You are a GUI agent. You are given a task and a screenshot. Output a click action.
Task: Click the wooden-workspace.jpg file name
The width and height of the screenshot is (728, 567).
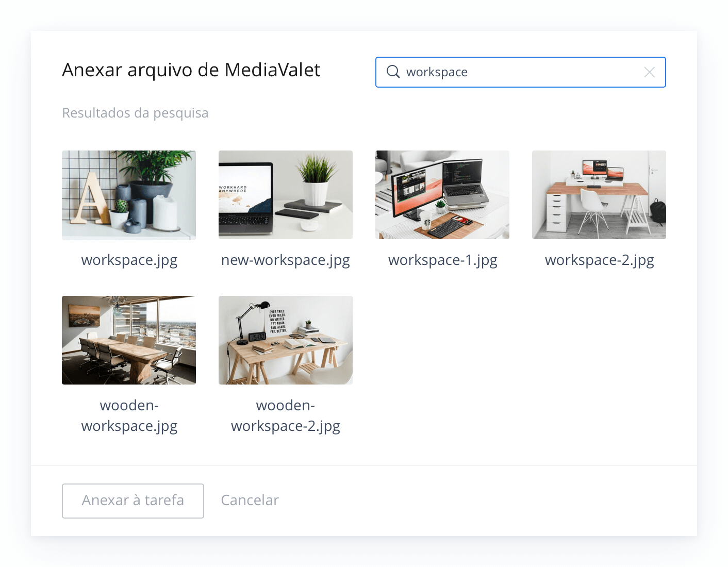pos(129,416)
